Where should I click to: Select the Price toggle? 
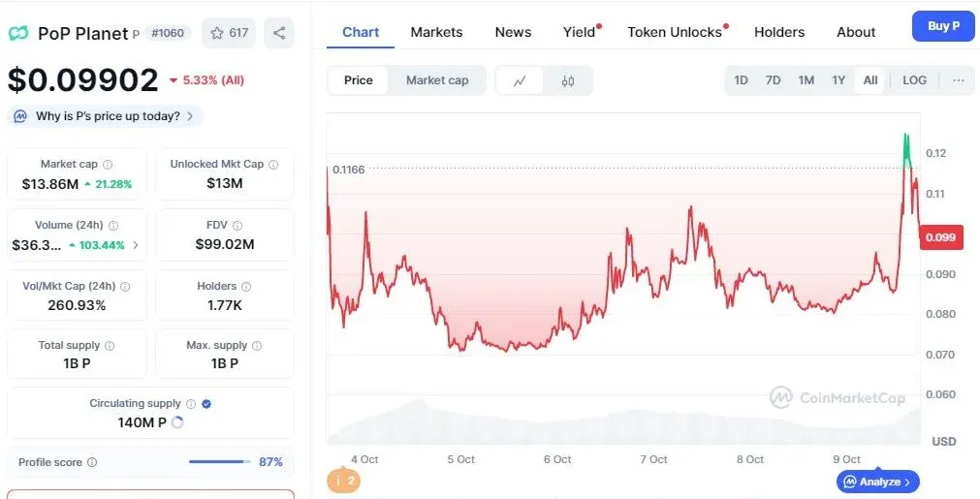pos(359,80)
